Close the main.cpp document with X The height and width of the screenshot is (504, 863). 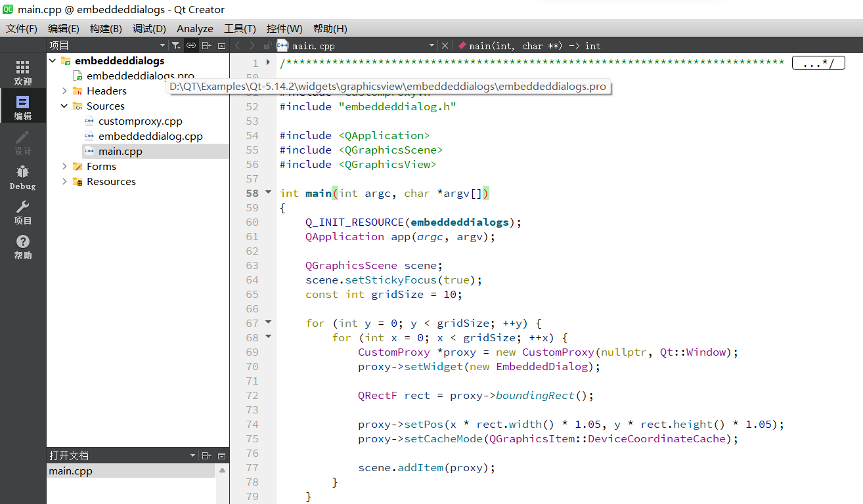point(445,45)
